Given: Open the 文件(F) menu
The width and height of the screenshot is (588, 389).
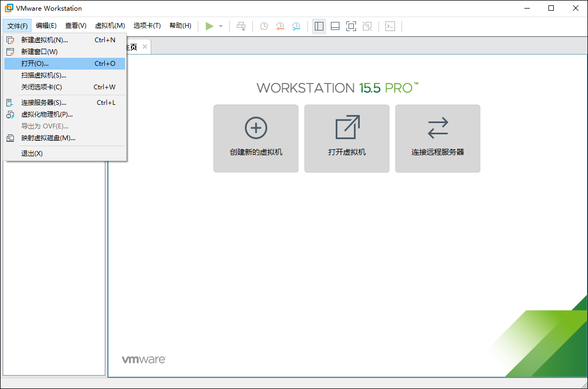Looking at the screenshot, I should point(17,26).
